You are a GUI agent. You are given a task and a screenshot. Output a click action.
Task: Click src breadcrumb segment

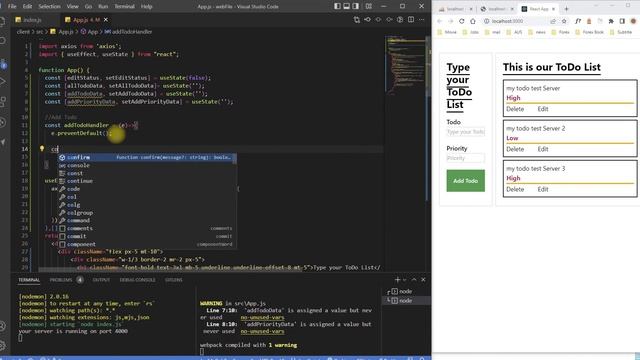[40, 31]
